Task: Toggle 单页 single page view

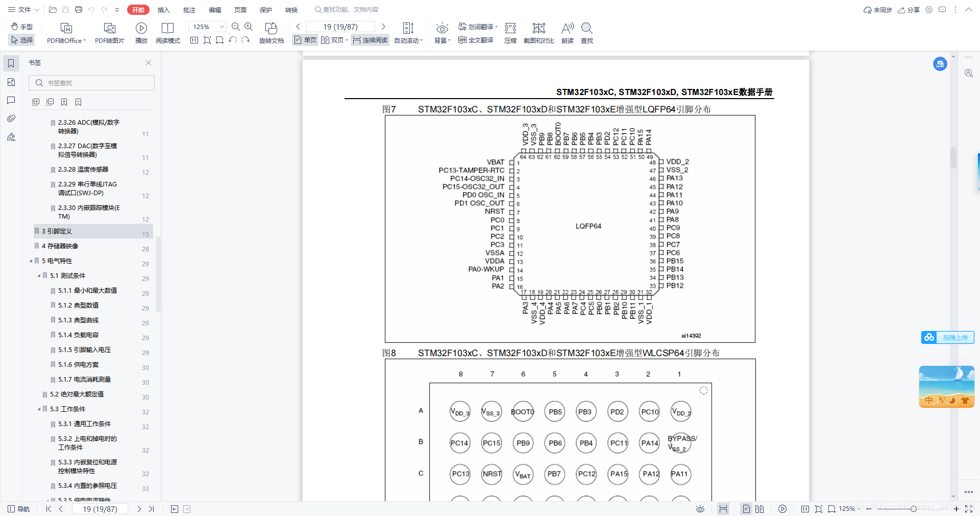Action: coord(305,40)
